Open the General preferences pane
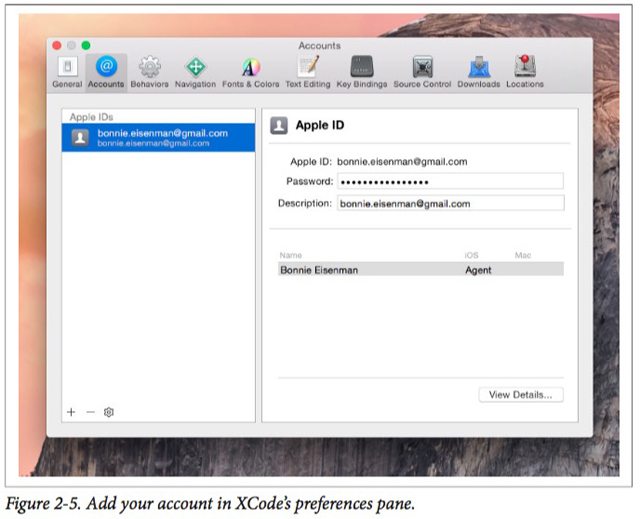The image size is (640, 519). coord(67,70)
